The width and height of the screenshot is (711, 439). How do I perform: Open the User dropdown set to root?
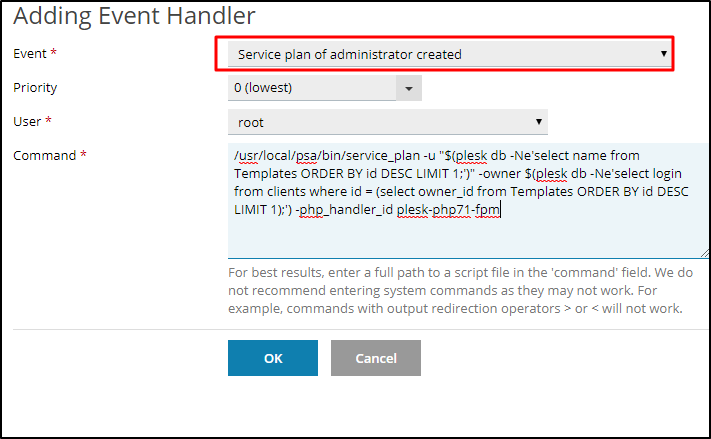coord(380,122)
